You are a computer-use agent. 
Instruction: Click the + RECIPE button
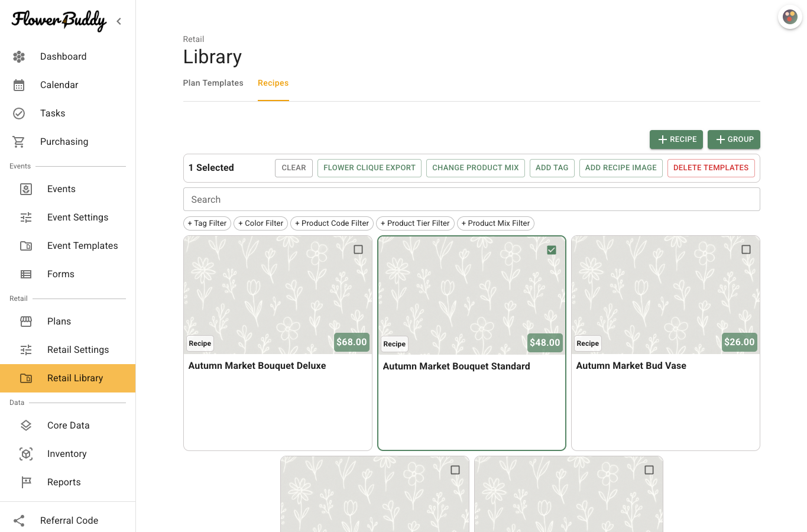click(676, 140)
